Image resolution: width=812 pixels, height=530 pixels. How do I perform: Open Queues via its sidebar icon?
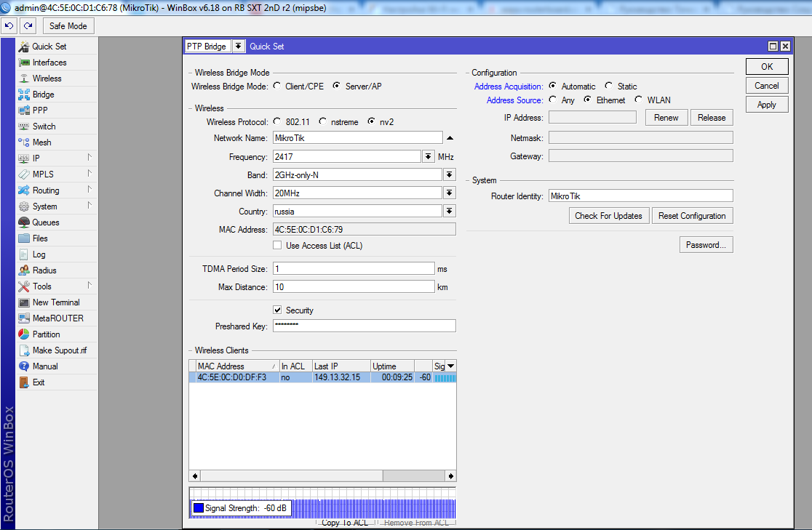click(x=24, y=222)
